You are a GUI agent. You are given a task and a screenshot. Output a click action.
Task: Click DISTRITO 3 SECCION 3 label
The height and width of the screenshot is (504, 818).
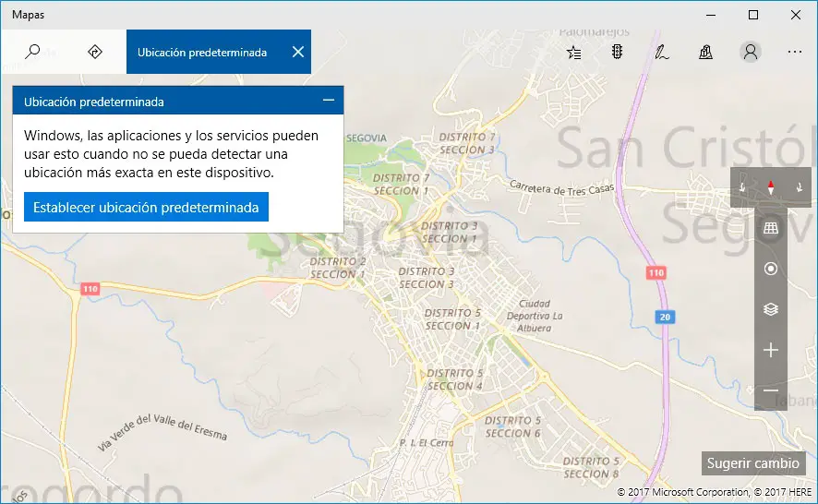point(427,278)
